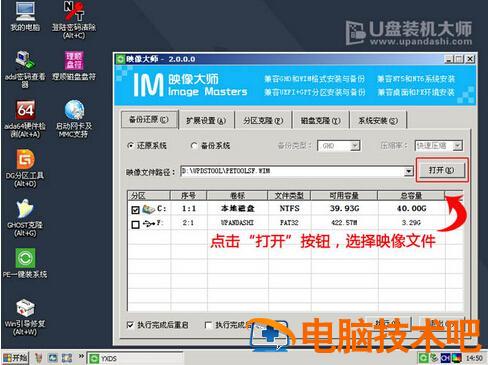Switch to the 备份还原 (C) tab
The width and height of the screenshot is (488, 365).
149,119
